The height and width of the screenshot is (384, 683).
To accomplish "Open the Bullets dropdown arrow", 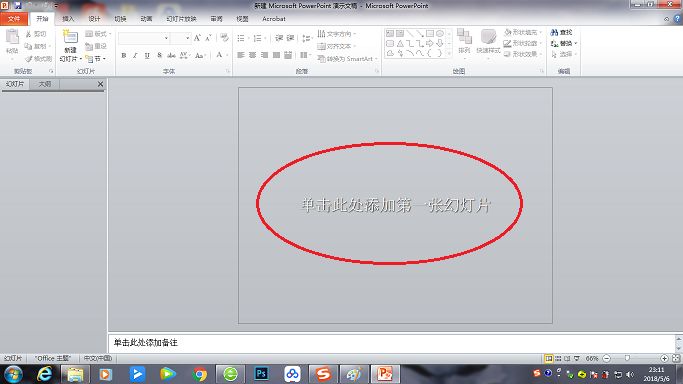I will coord(249,38).
